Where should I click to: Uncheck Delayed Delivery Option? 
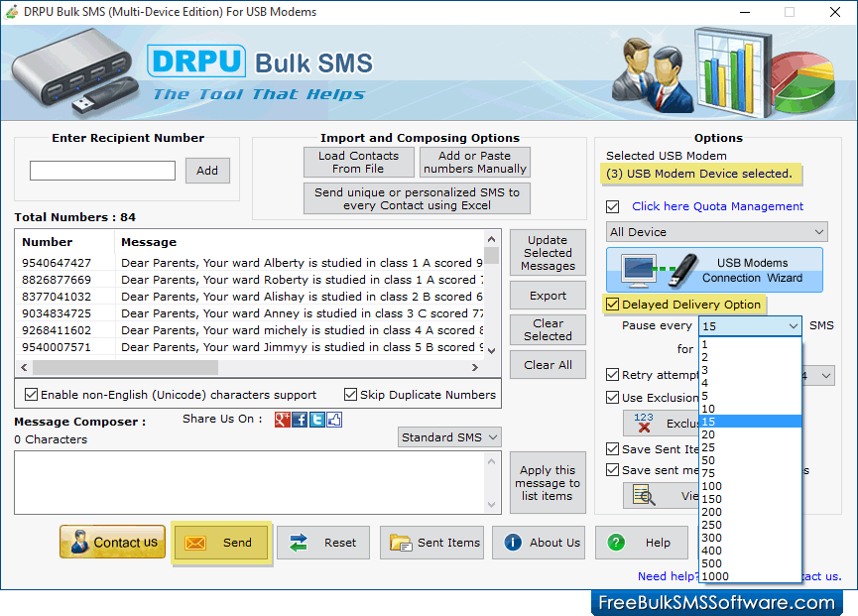click(613, 305)
